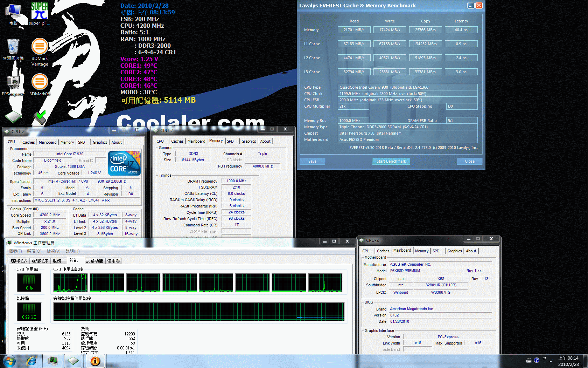Launch the EPSnap.exe desktop icon
588x368 pixels.
coord(13,84)
